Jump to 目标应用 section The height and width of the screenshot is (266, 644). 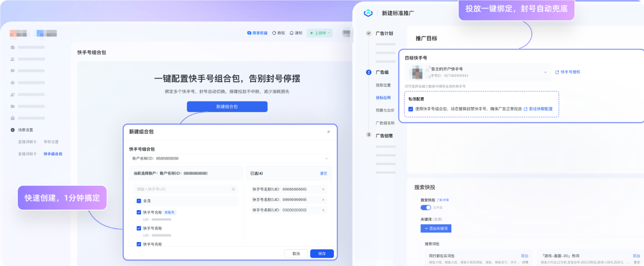(383, 98)
